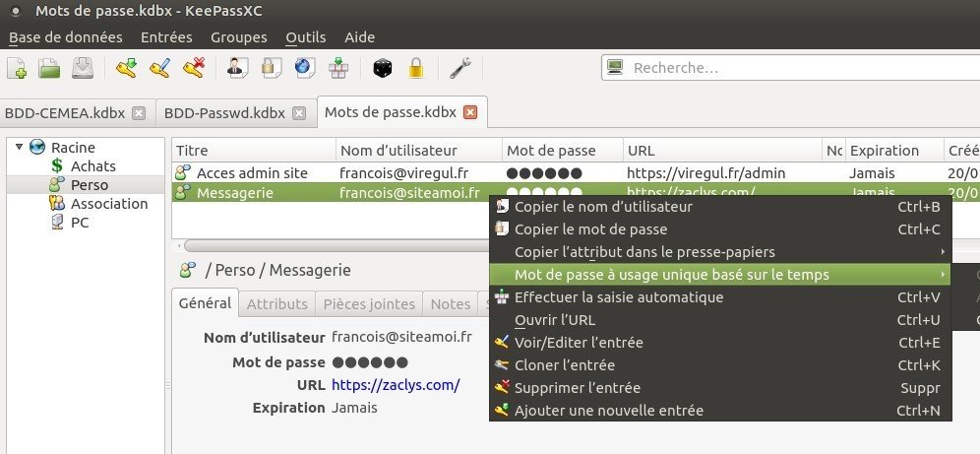Screen dimensions: 980x454
Task: Choose Copier le nom d'utilisateur
Action: pyautogui.click(x=720, y=207)
